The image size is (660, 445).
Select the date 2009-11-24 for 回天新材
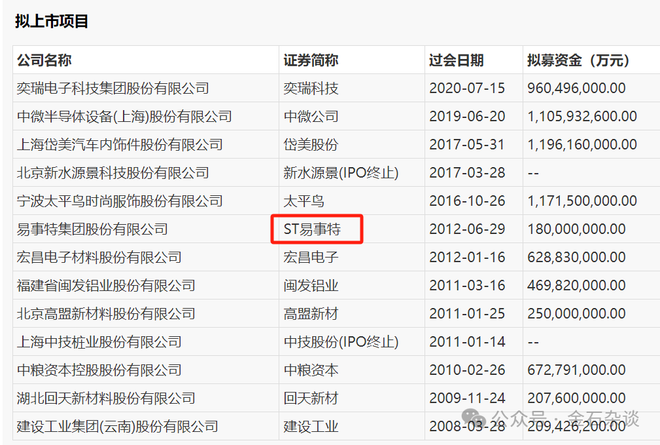pyautogui.click(x=465, y=398)
